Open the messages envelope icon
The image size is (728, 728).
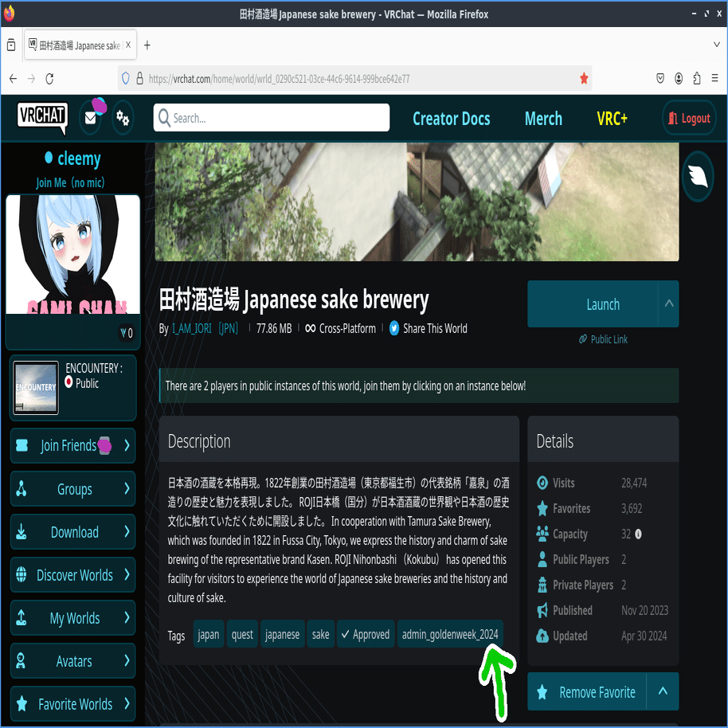[x=91, y=119]
